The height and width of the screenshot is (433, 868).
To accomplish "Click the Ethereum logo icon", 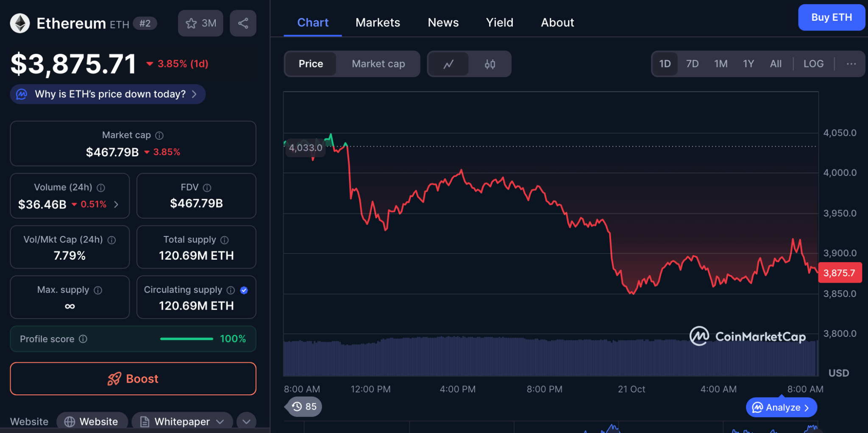I will click(20, 23).
